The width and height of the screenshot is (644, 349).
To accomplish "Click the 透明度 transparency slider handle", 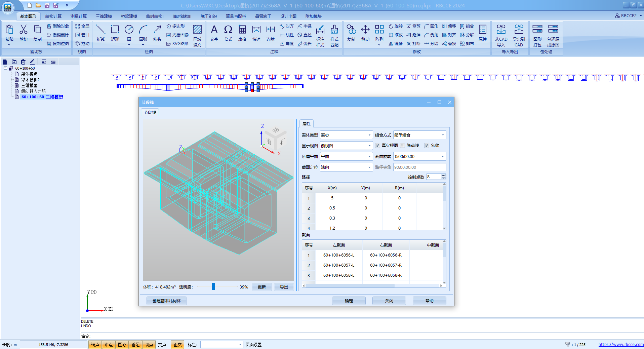I will click(213, 287).
